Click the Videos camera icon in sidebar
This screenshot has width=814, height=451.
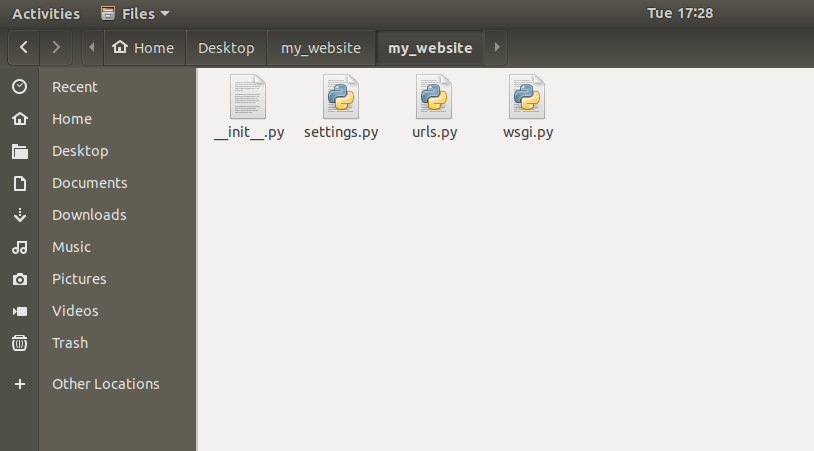[20, 311]
